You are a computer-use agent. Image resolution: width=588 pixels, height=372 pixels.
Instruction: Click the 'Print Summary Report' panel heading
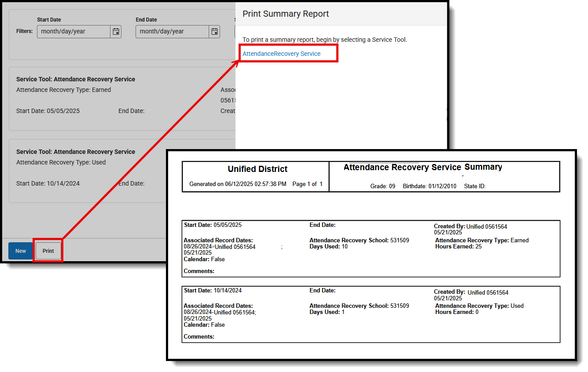click(x=286, y=14)
